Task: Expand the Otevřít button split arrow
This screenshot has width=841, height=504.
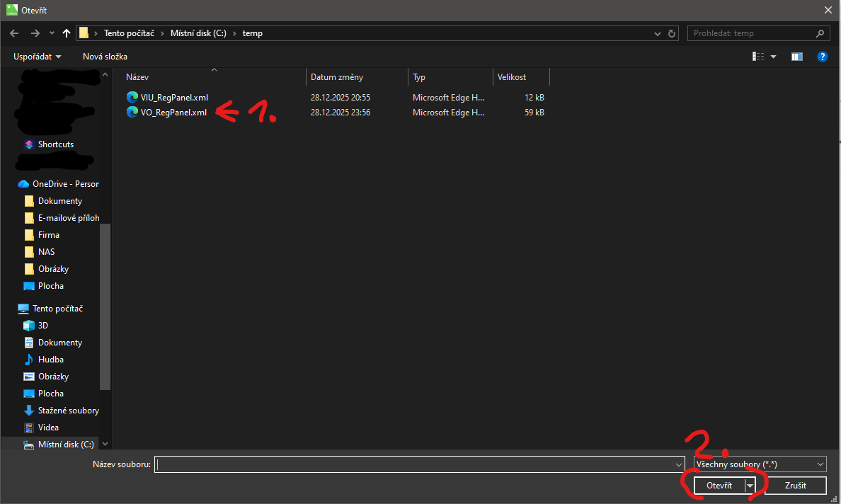Action: (750, 486)
